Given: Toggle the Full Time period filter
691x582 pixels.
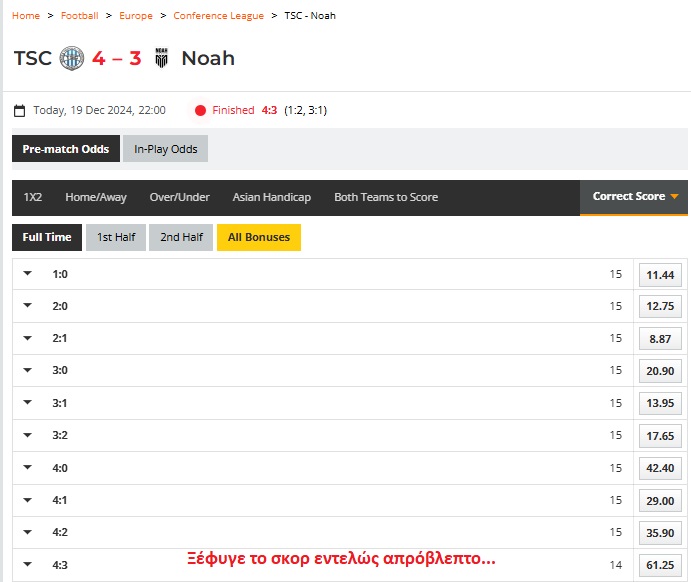Looking at the screenshot, I should pos(47,237).
